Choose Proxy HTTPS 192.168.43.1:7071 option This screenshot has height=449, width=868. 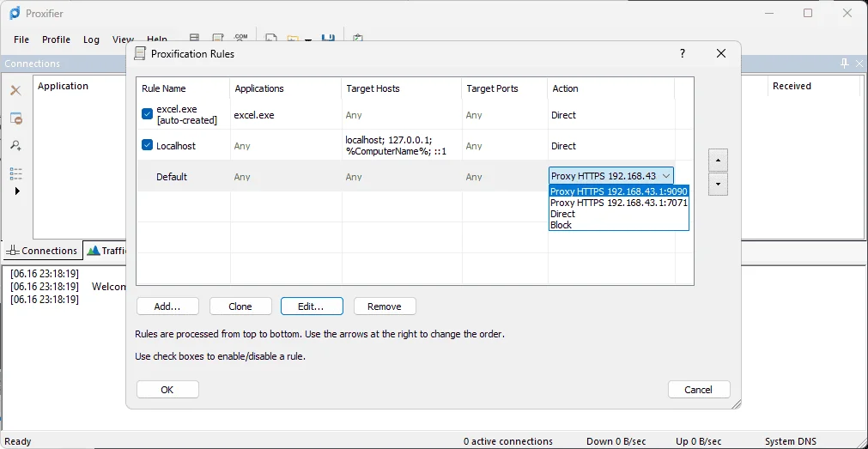[618, 203]
